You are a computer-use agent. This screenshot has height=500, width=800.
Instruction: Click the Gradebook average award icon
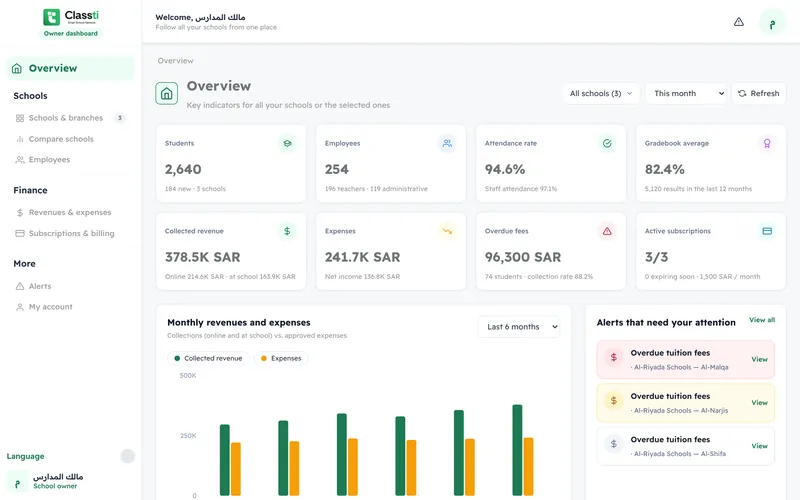(x=767, y=143)
